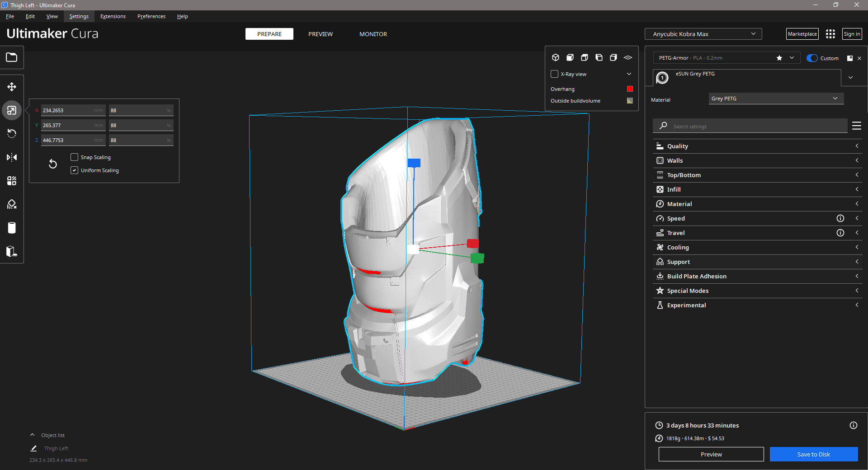868x470 pixels.
Task: Show time estimate info details
Action: coord(854,425)
